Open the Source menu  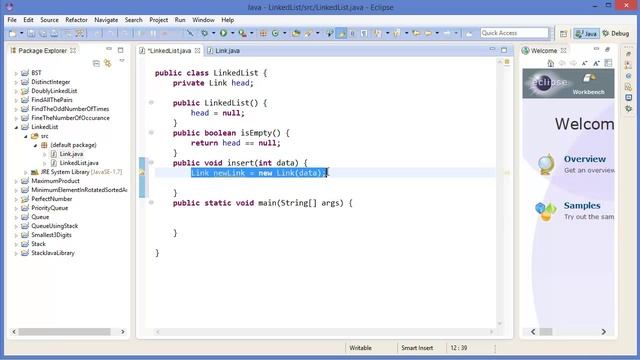49,20
